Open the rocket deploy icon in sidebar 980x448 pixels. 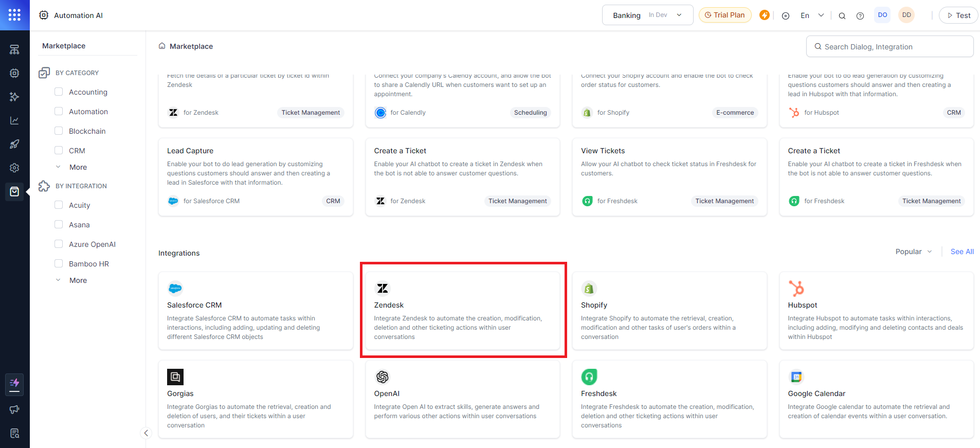pyautogui.click(x=14, y=144)
